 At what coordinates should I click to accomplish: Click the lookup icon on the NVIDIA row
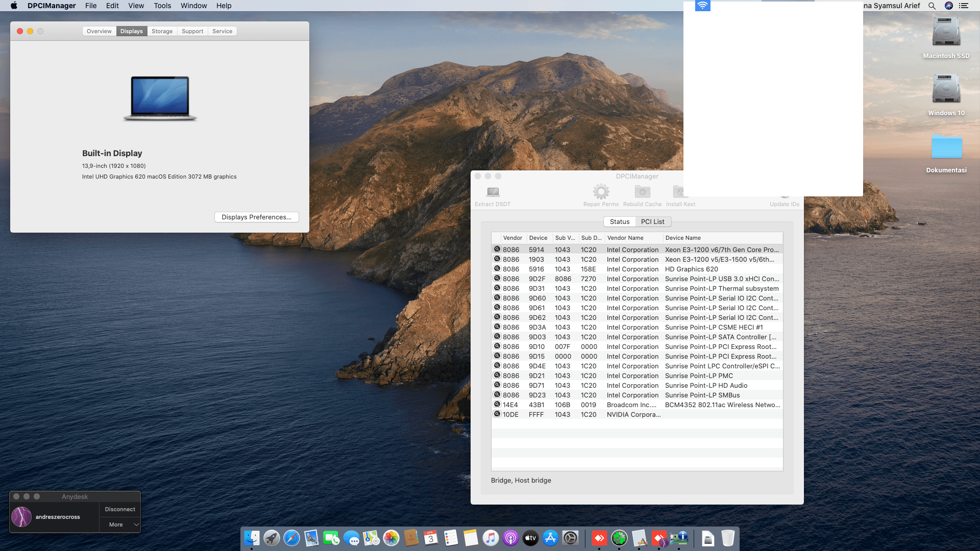pyautogui.click(x=497, y=414)
